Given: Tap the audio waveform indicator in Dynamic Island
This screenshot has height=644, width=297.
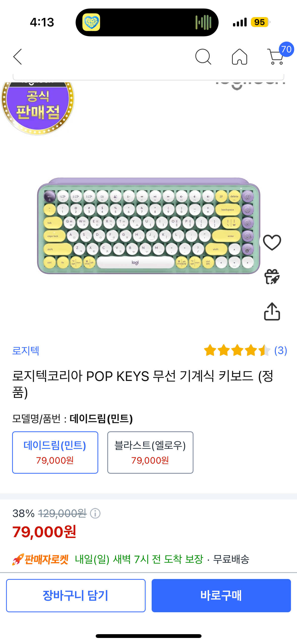Looking at the screenshot, I should [x=203, y=22].
